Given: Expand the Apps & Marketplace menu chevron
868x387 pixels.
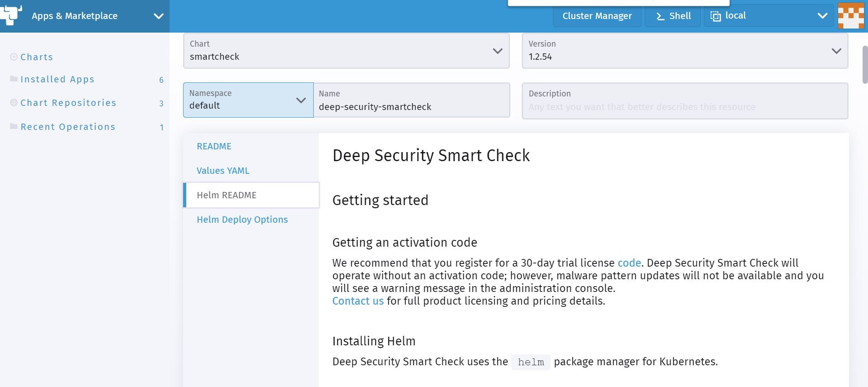Looking at the screenshot, I should pos(158,16).
